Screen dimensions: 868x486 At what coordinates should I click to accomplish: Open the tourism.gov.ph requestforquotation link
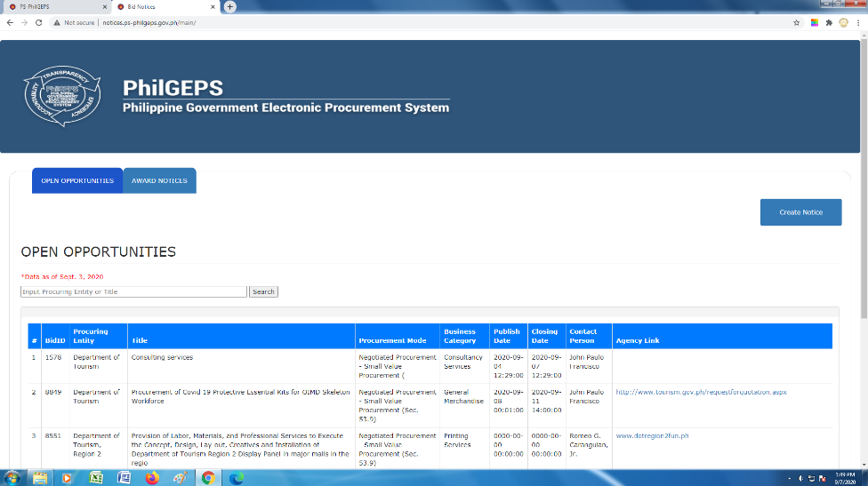[701, 392]
